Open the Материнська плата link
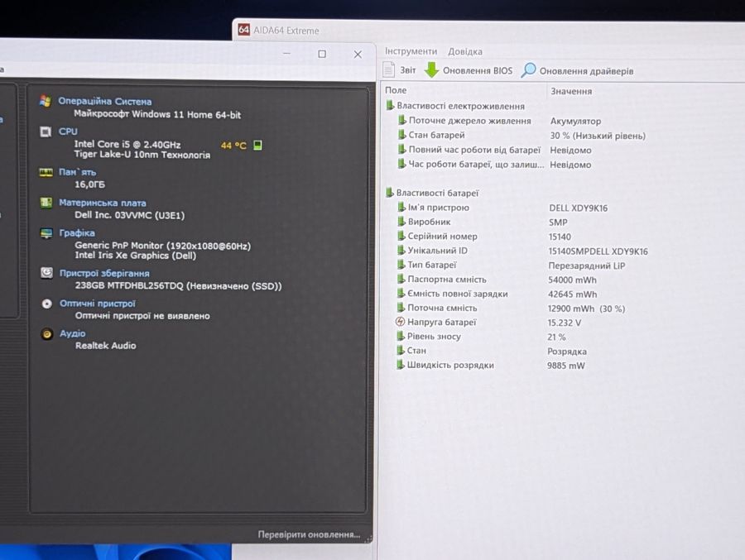 click(103, 203)
